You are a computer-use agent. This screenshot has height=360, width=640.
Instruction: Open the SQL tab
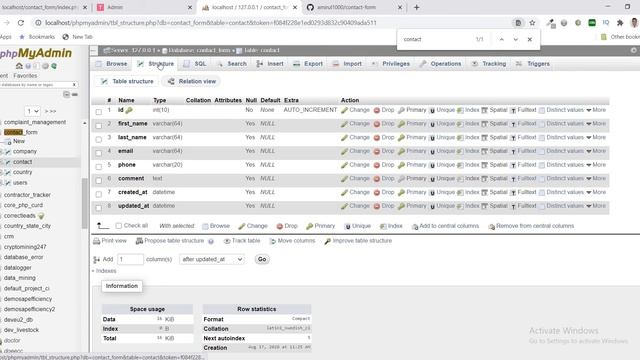coord(196,64)
